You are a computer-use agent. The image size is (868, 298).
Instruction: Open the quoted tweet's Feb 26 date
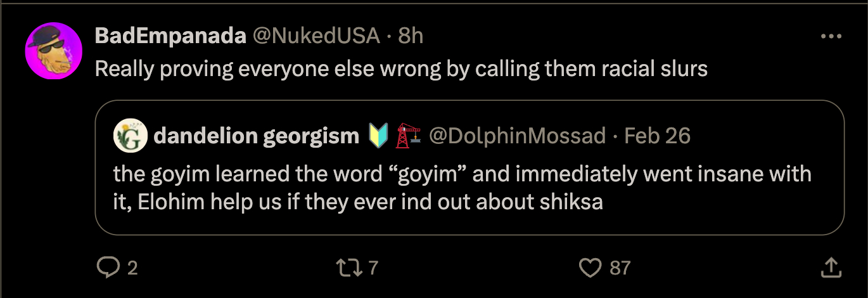[657, 136]
